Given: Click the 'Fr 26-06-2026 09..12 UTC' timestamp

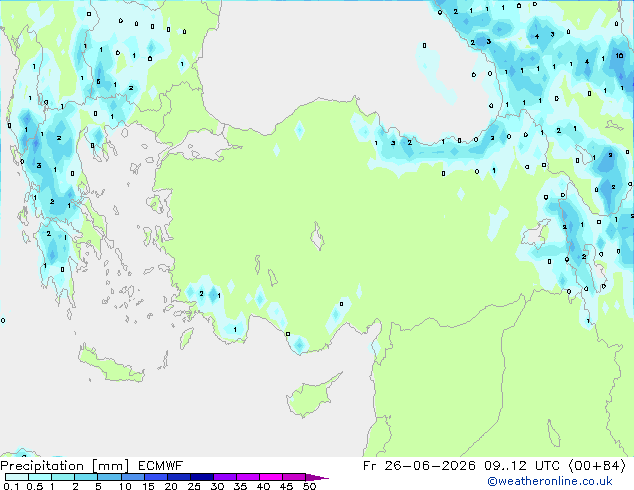Looking at the screenshot, I should tap(461, 466).
